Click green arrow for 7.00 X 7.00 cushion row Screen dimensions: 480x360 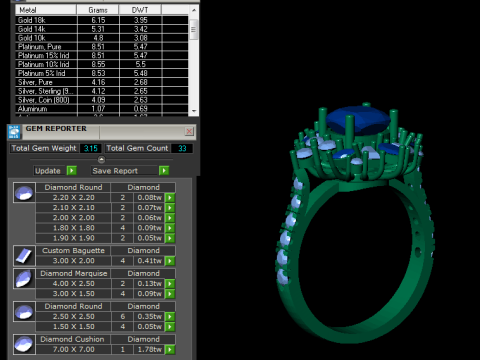(170, 349)
